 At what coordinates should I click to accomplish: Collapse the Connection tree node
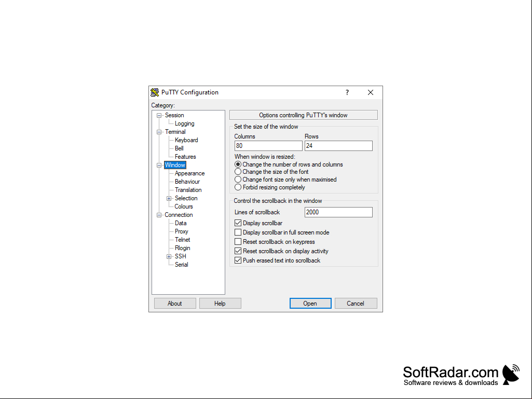(159, 215)
